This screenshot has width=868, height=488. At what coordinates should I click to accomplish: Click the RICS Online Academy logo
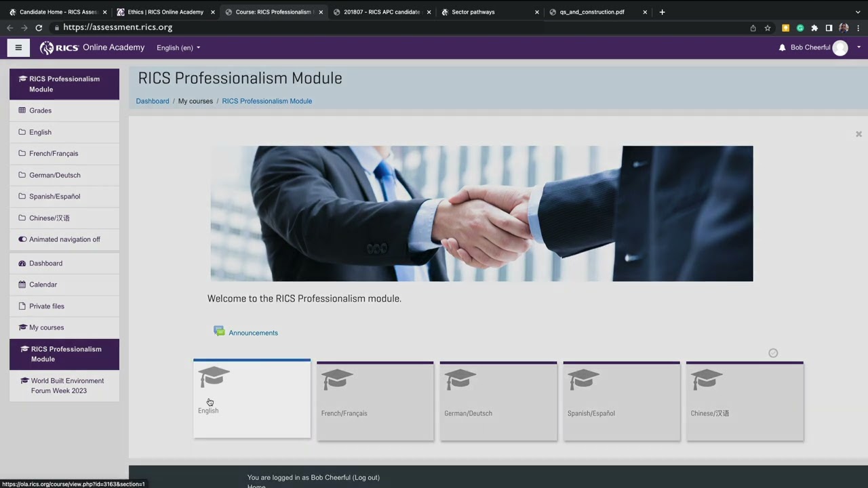(92, 47)
